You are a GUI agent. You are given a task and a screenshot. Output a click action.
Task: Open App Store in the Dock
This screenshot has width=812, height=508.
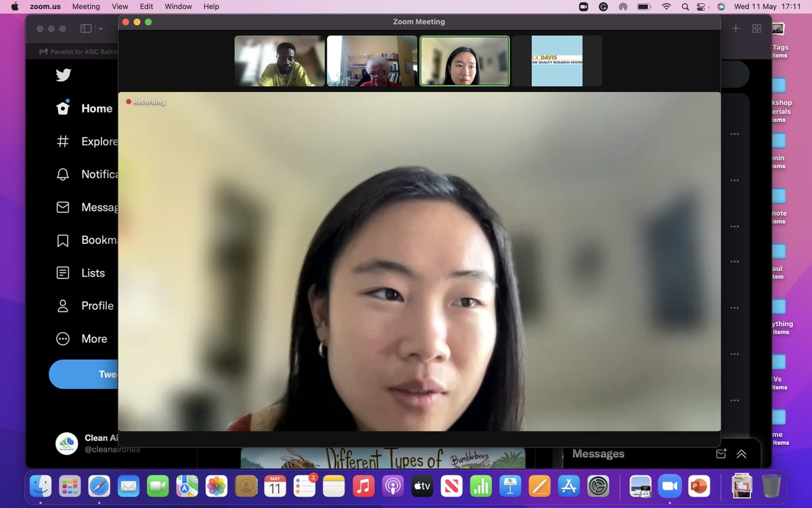569,486
